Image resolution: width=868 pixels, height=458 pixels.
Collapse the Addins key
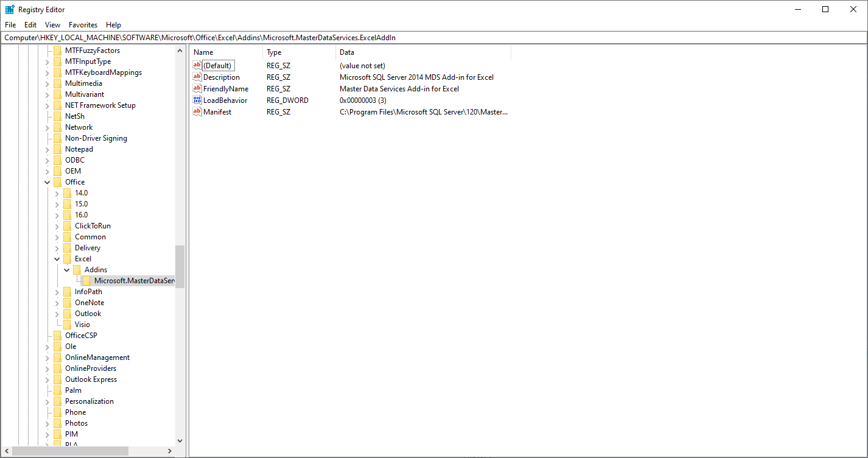tap(67, 270)
